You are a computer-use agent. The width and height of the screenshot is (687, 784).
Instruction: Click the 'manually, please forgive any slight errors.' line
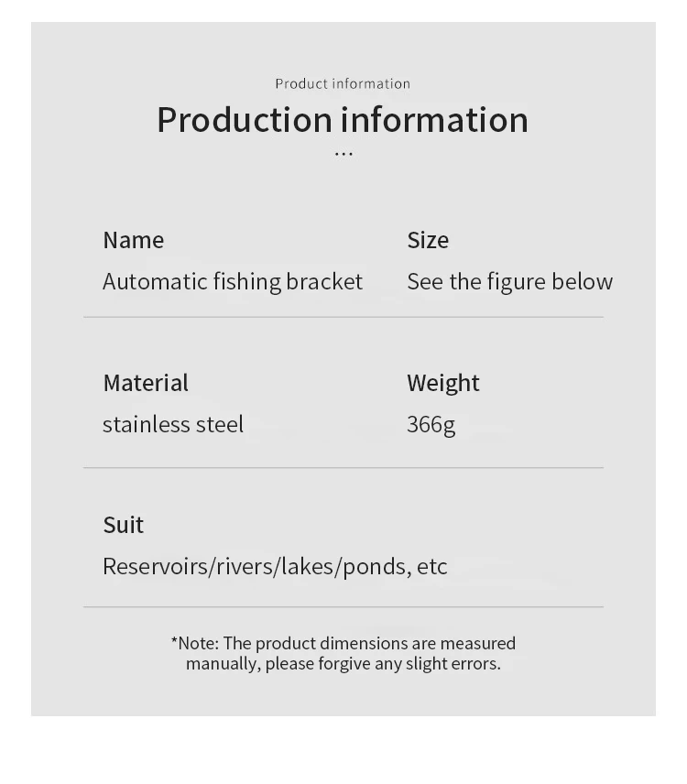coord(343,663)
